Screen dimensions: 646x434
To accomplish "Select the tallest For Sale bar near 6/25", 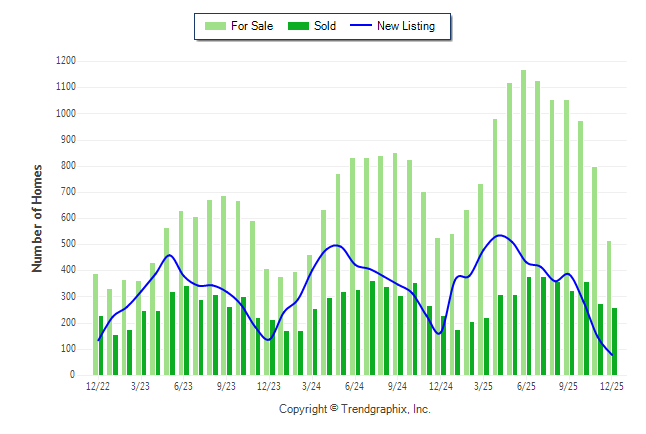I will point(523,222).
